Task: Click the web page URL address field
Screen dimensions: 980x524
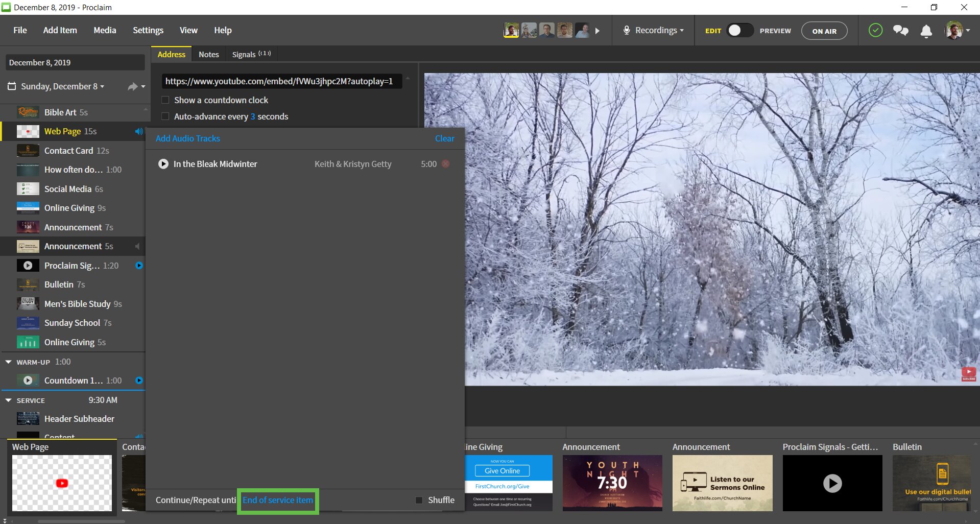Action: (282, 81)
